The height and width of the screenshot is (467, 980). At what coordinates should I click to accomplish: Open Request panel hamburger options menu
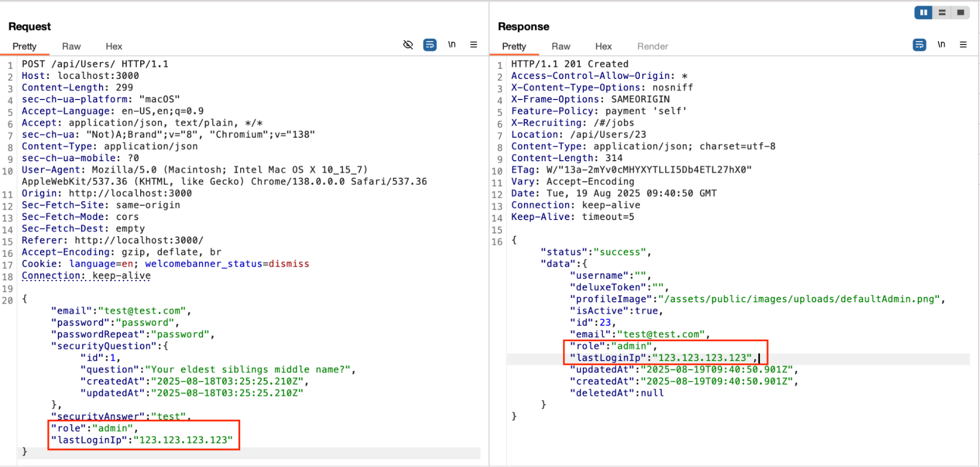coord(474,45)
